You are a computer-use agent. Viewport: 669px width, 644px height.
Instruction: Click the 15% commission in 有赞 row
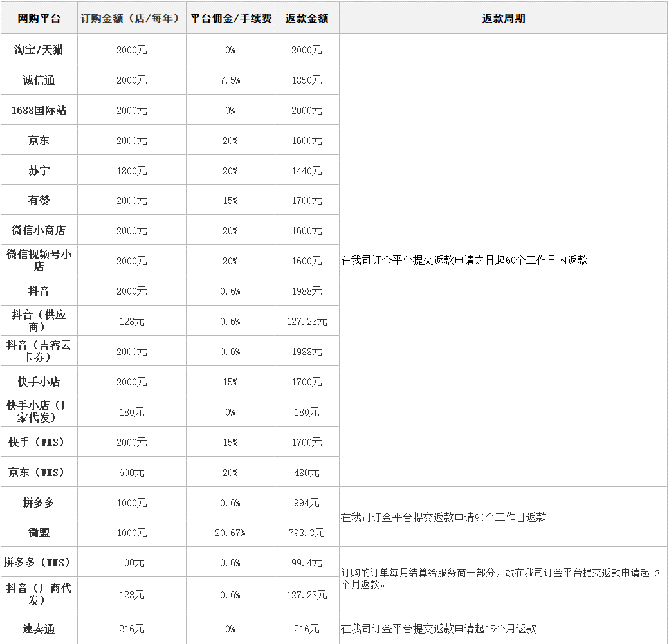click(x=230, y=201)
